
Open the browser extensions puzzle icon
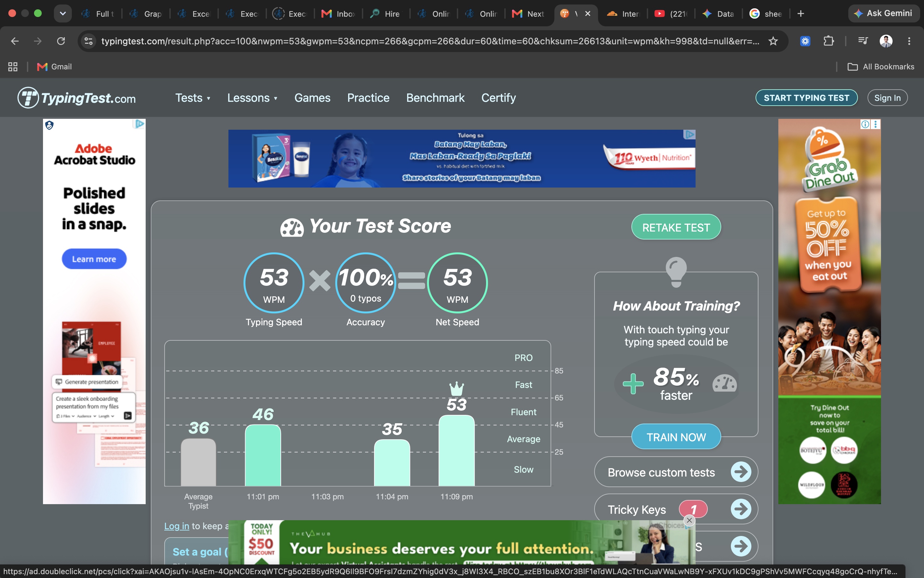point(828,41)
